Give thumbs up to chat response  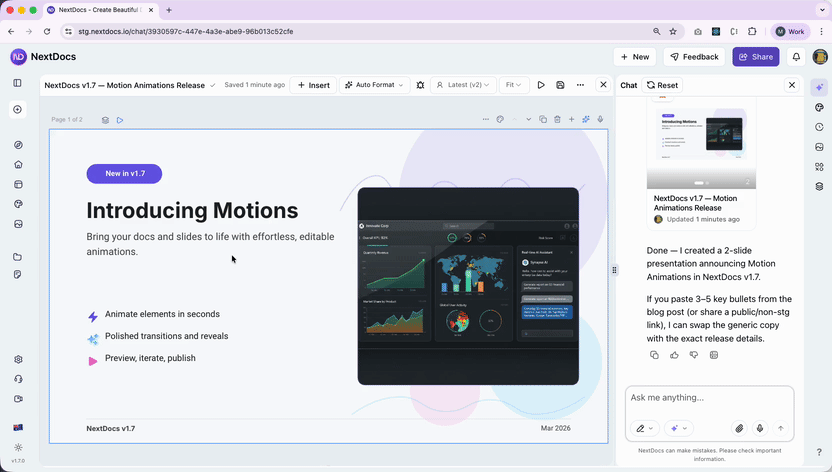click(x=674, y=355)
